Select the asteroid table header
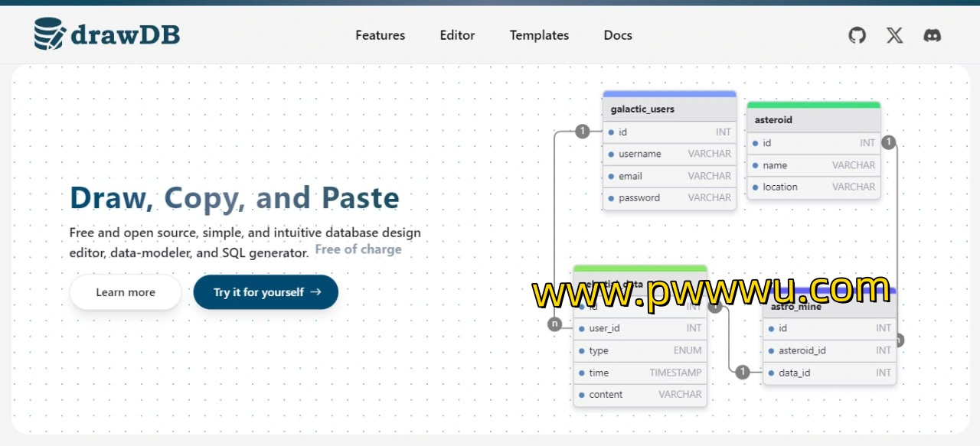 [814, 120]
